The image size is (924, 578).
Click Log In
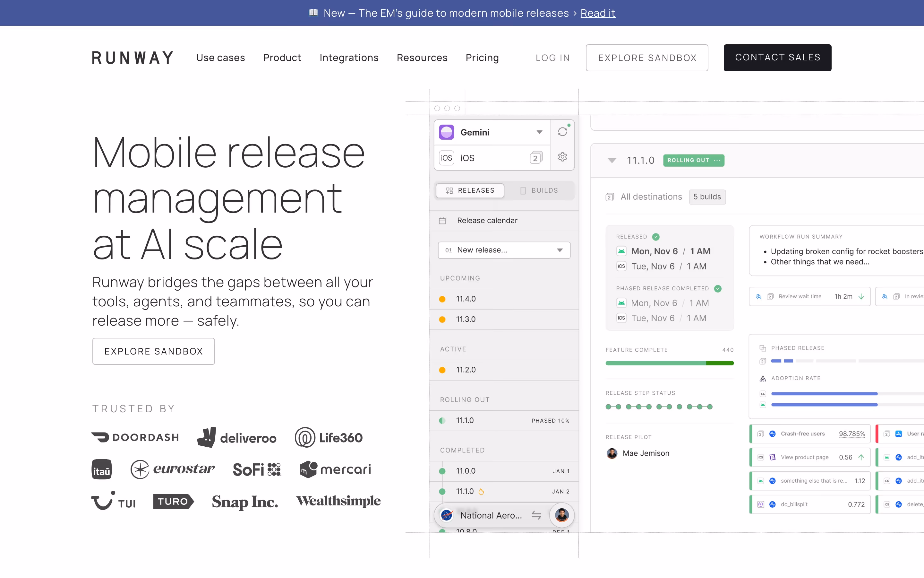pos(552,58)
